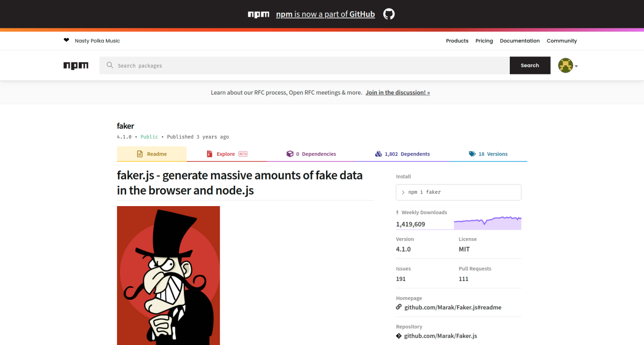Open the Explore BETA tab
Screen dimensions: 644x345
[227, 154]
